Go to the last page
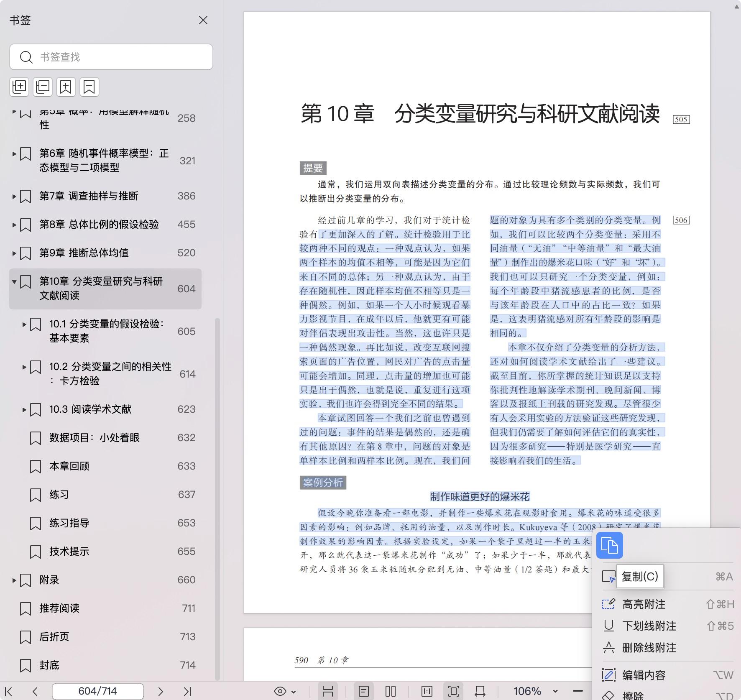741x700 pixels. tap(187, 691)
